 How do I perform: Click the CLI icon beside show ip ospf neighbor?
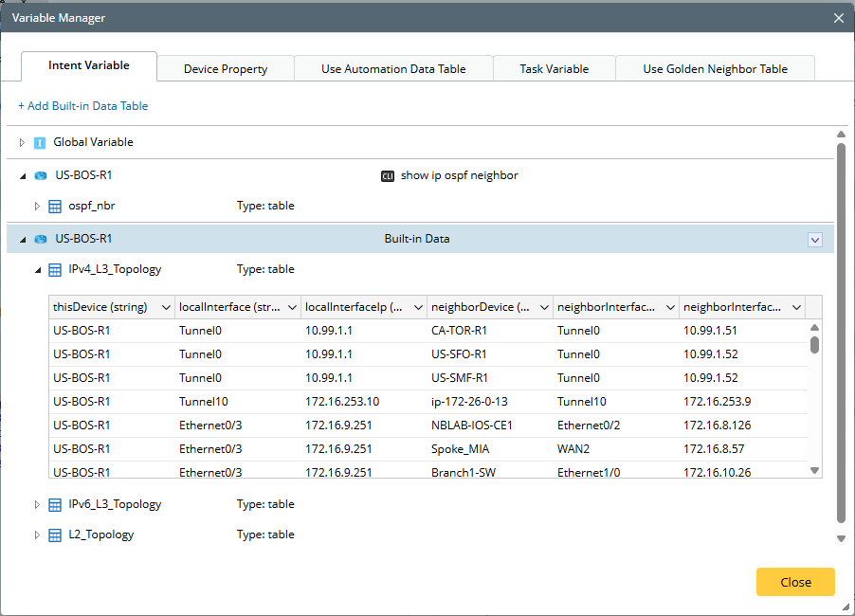(x=387, y=176)
